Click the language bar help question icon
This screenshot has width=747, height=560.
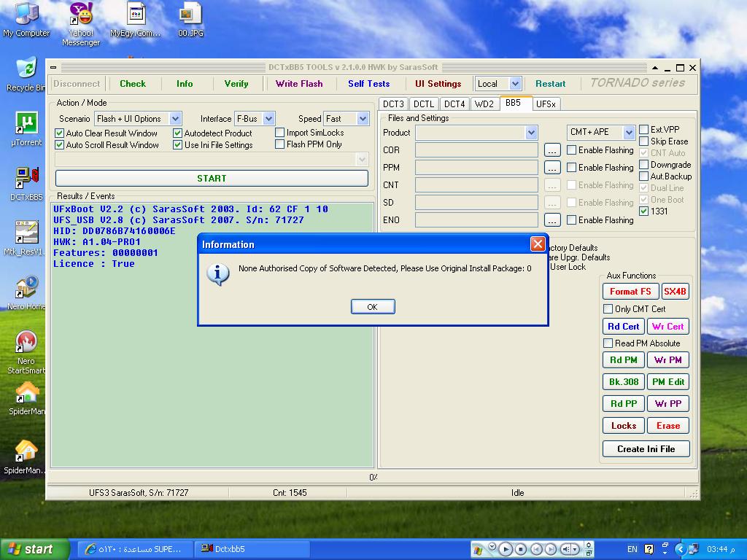pyautogui.click(x=649, y=549)
